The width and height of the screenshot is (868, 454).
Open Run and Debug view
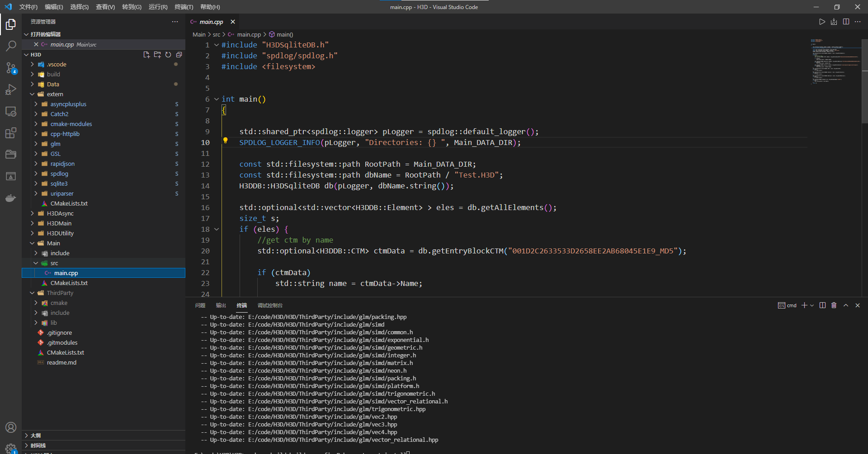click(11, 89)
